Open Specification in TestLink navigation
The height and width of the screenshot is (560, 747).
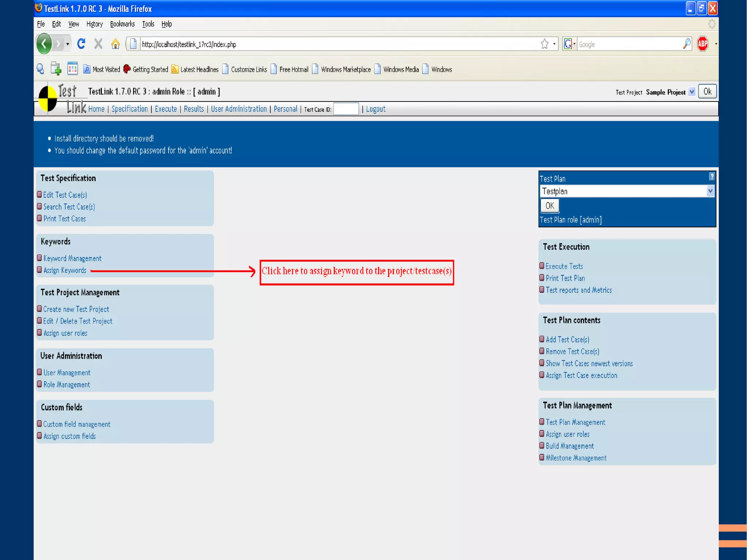(129, 109)
